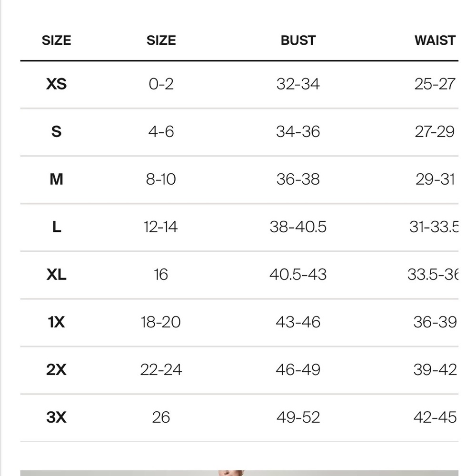Select the 40.5-43 bust measurement

[x=298, y=275]
